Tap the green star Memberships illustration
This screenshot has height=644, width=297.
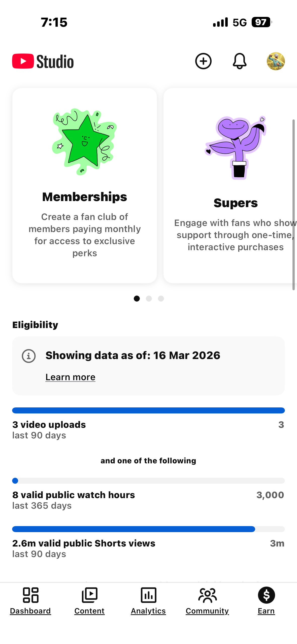[x=85, y=142]
